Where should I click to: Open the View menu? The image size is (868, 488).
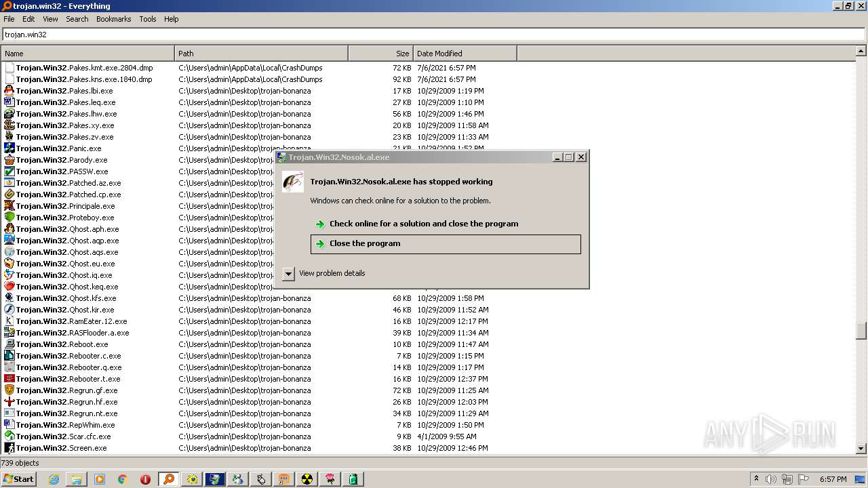pyautogui.click(x=50, y=19)
